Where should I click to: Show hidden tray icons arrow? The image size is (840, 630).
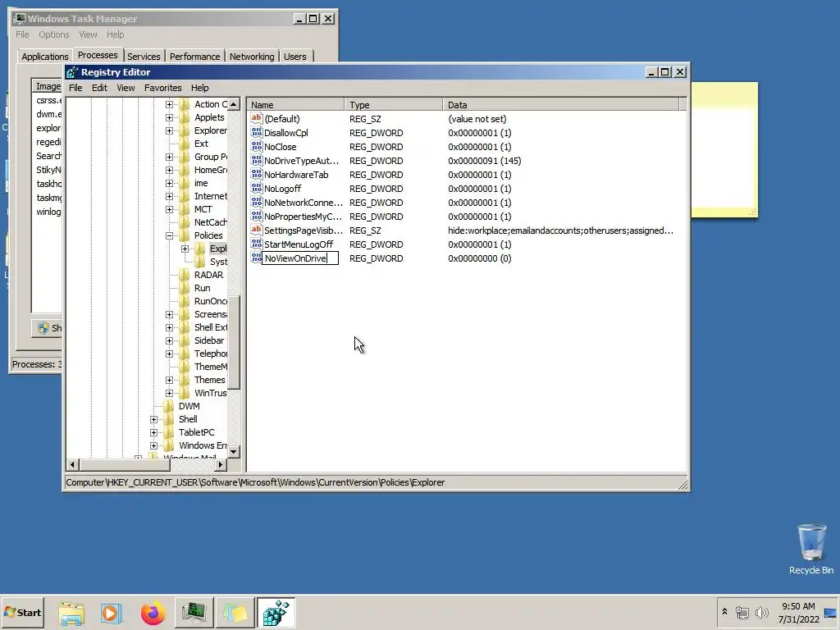pos(724,612)
